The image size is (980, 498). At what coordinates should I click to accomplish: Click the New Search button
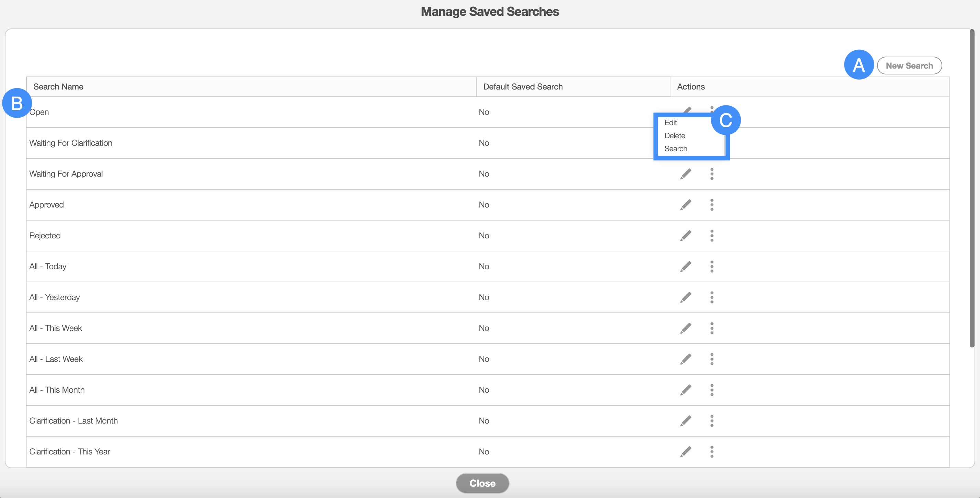tap(909, 66)
